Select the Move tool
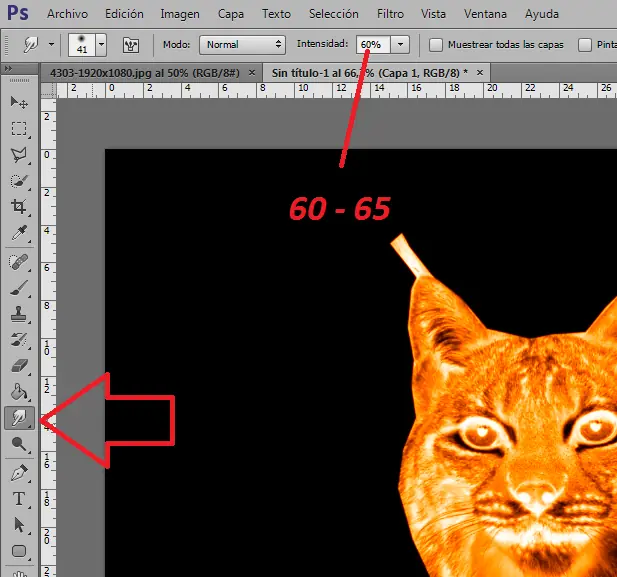The width and height of the screenshot is (617, 577). 18,102
